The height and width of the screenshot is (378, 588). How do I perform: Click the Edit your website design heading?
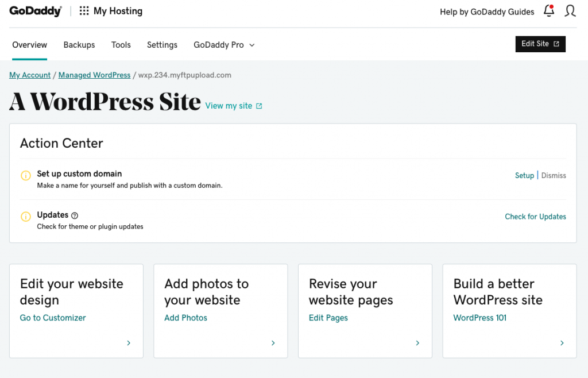pos(72,292)
